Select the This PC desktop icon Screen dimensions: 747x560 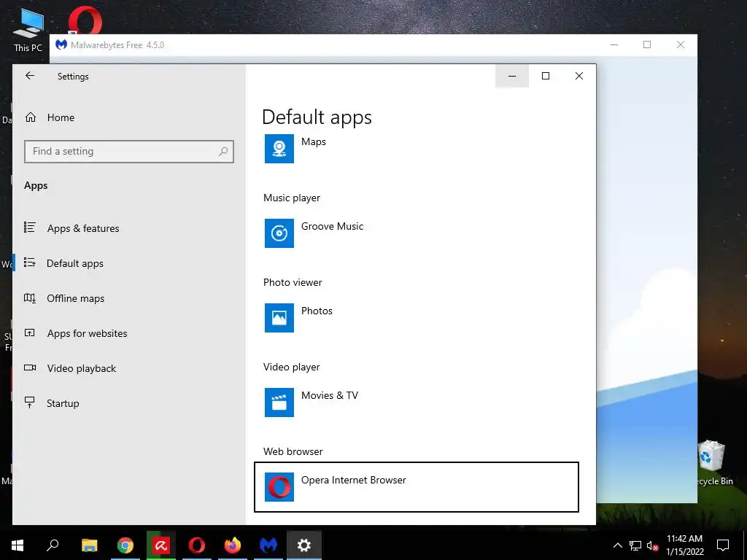pyautogui.click(x=28, y=30)
